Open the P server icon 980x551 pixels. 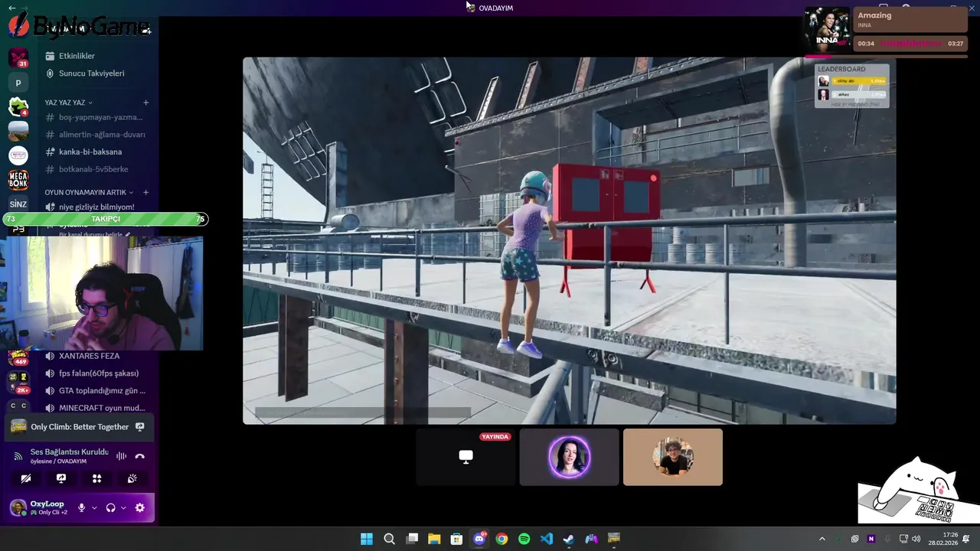[18, 83]
